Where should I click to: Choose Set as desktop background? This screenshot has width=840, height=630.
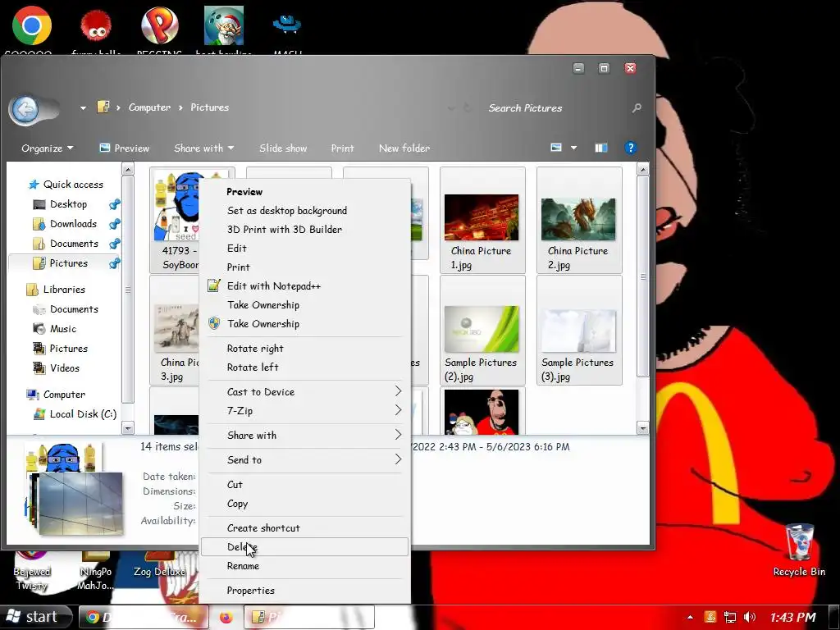point(304,211)
